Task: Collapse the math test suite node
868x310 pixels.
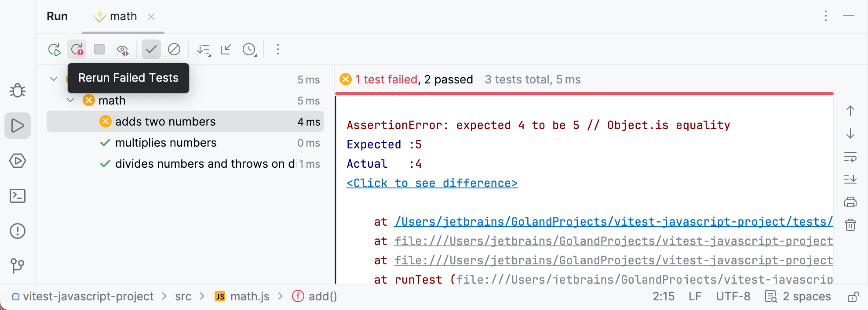Action: click(x=70, y=100)
